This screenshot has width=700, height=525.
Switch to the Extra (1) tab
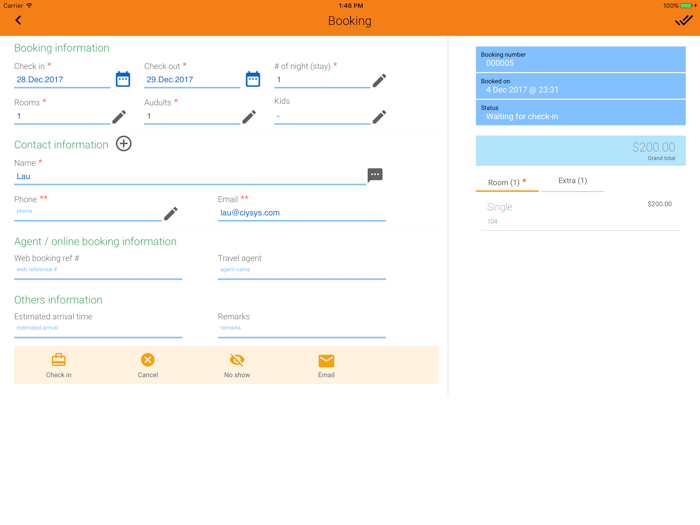pos(573,181)
